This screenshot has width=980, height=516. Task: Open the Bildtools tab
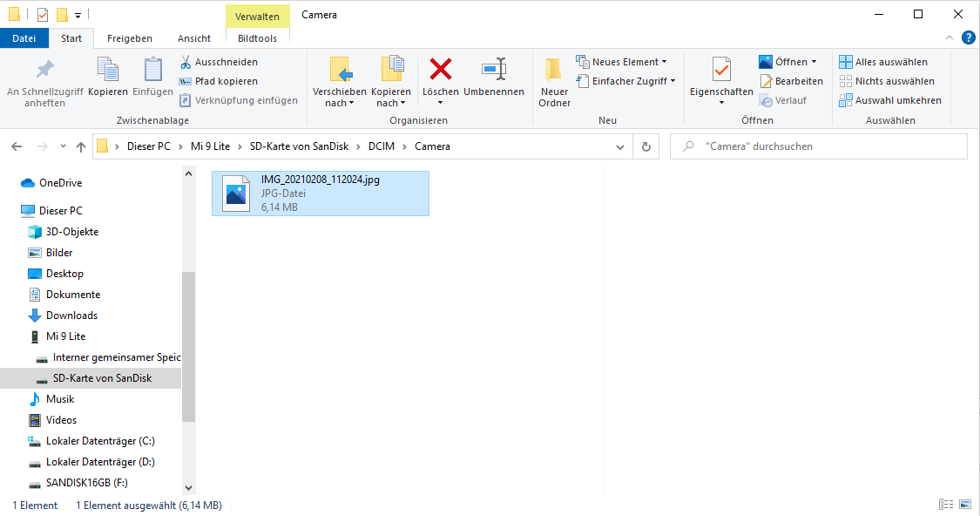tap(258, 38)
